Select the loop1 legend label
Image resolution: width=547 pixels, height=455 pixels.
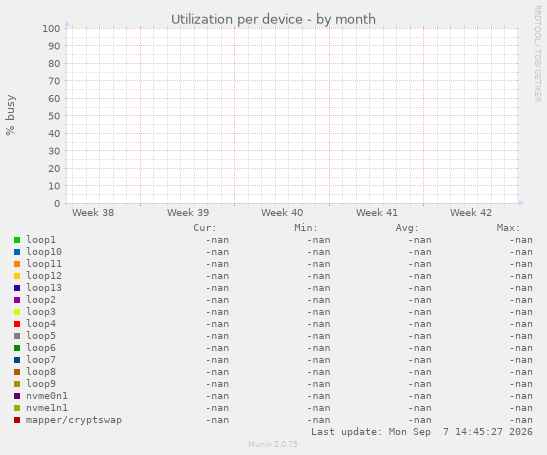[x=41, y=240]
